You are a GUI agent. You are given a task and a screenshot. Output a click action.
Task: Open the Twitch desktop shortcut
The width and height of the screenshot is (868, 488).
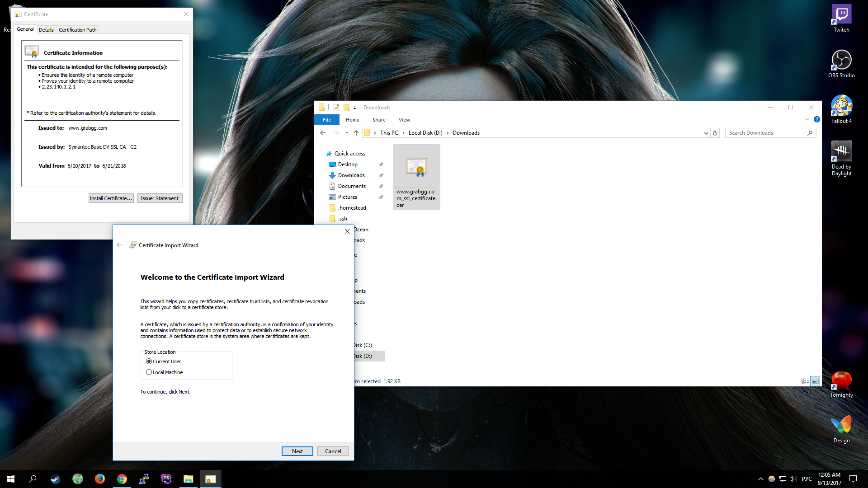click(841, 19)
